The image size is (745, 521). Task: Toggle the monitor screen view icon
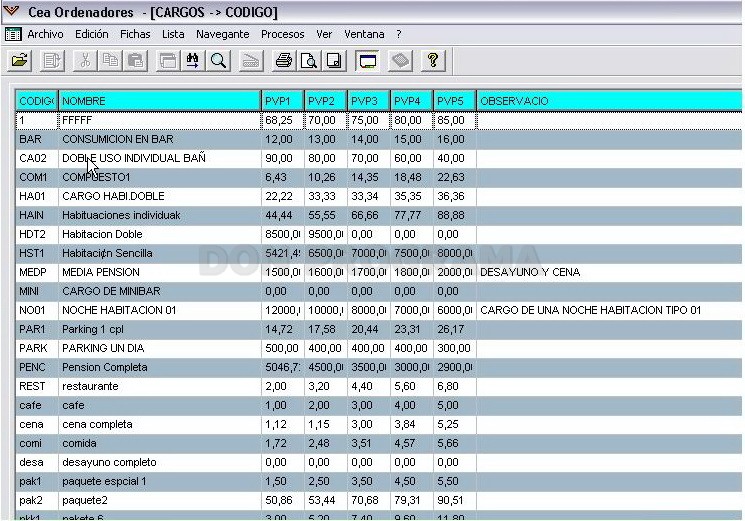pos(367,61)
